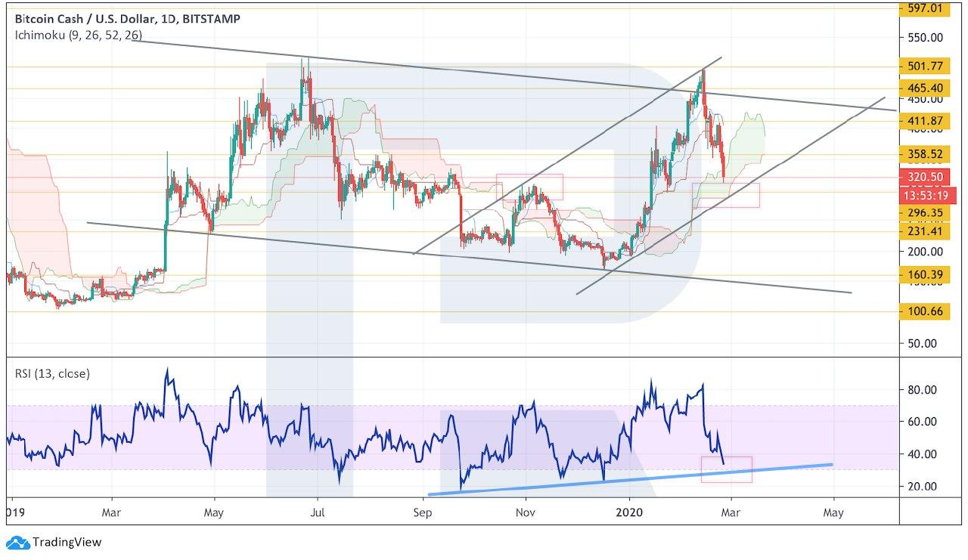Click the Mar time axis label before May
The image size is (968, 560).
111,513
